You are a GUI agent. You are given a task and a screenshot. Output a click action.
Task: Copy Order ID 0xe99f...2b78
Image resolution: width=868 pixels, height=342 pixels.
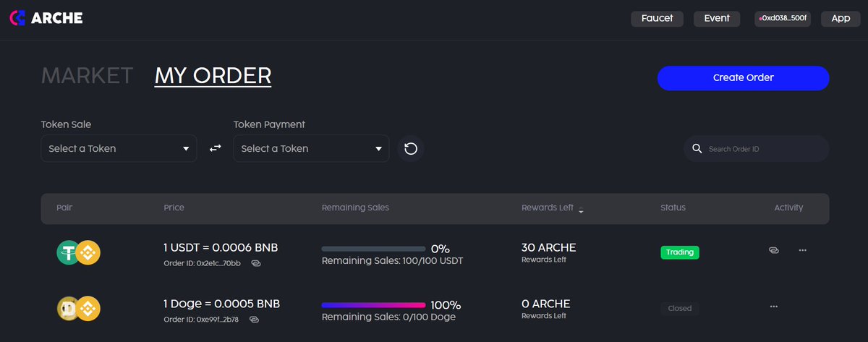[254, 319]
